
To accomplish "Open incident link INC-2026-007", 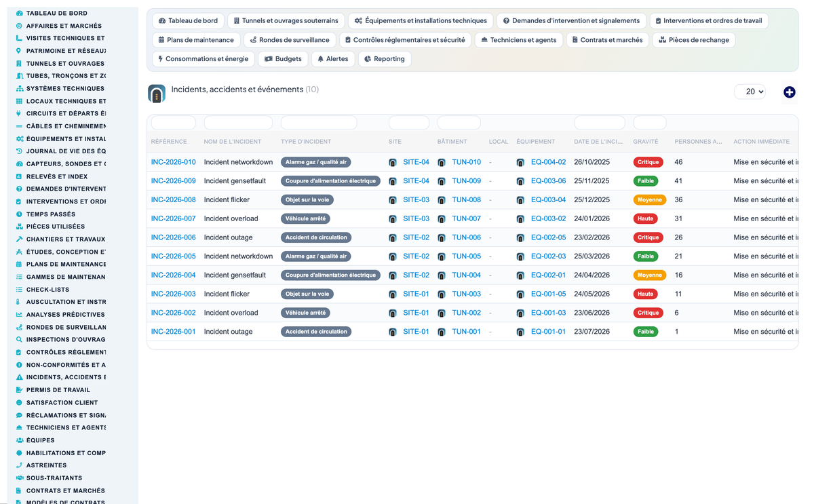I will (x=173, y=218).
